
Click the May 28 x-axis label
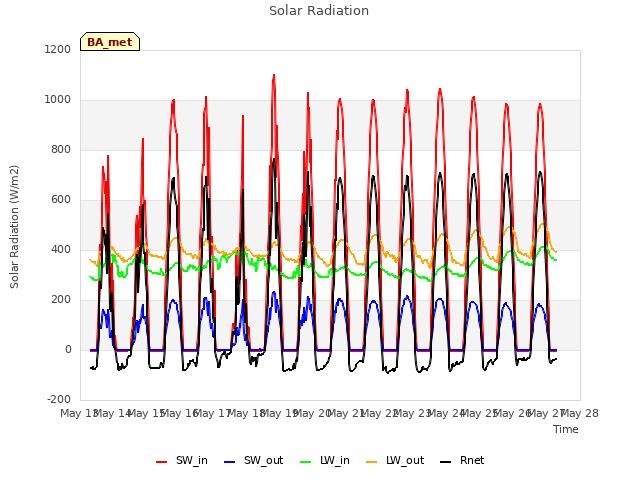(580, 413)
